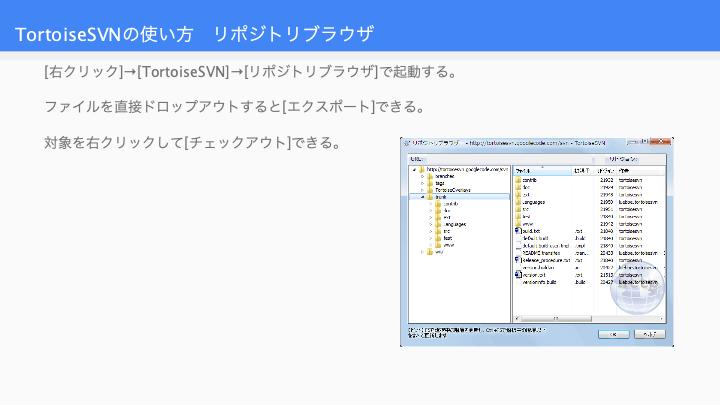Click the OK button in the dialog

coord(613,334)
